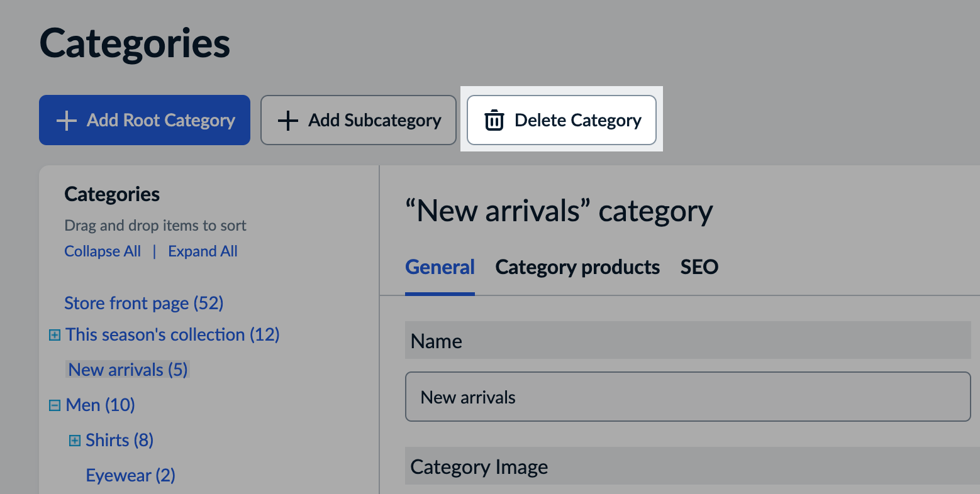The height and width of the screenshot is (494, 980).
Task: Click the Add Subcategory button
Action: pos(358,119)
